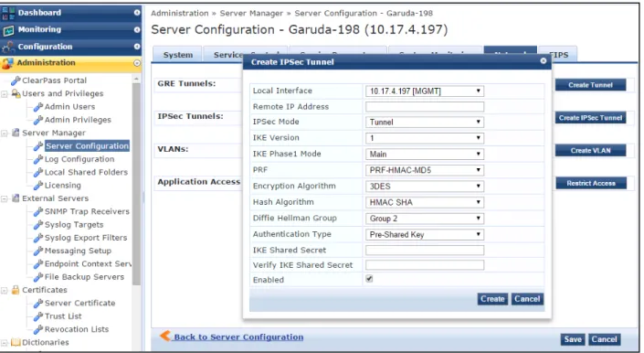644x353 pixels.
Task: Expand the Dashboard section arrow
Action: coord(137,13)
